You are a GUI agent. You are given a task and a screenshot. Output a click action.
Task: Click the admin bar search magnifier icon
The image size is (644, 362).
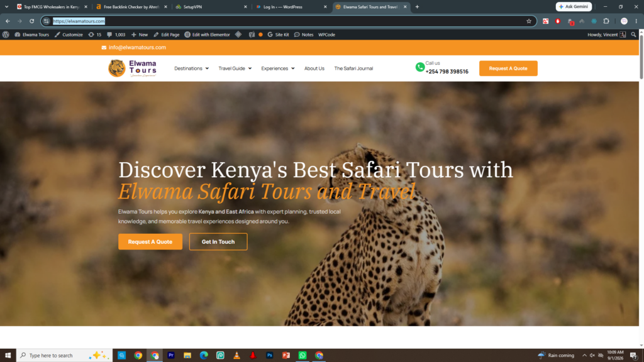(633, 35)
